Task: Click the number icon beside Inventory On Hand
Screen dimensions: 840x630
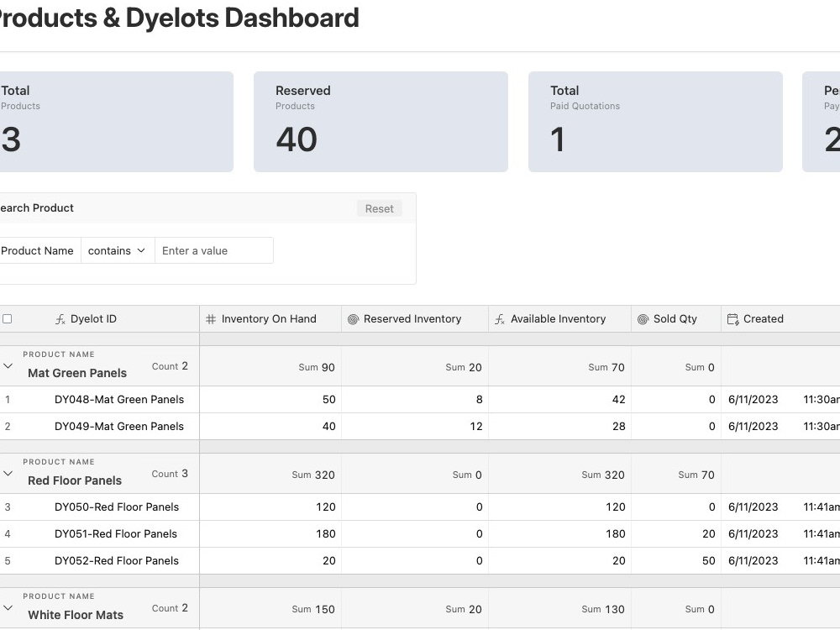Action: (x=211, y=319)
